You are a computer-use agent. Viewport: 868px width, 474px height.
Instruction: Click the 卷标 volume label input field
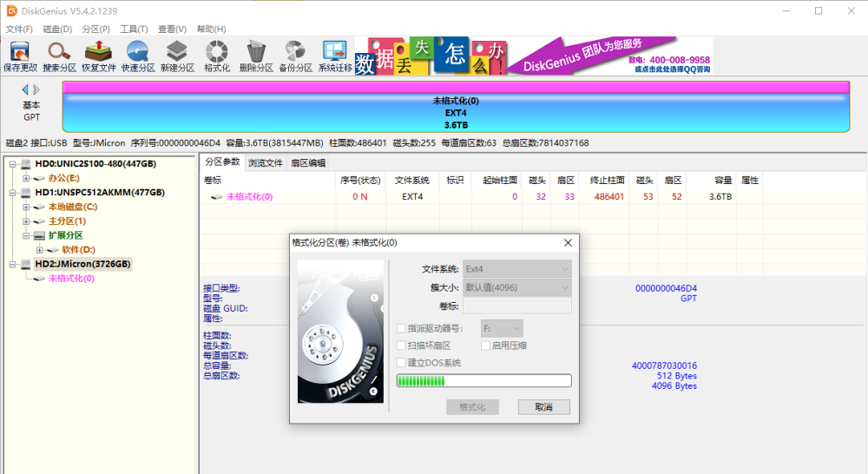coord(517,306)
